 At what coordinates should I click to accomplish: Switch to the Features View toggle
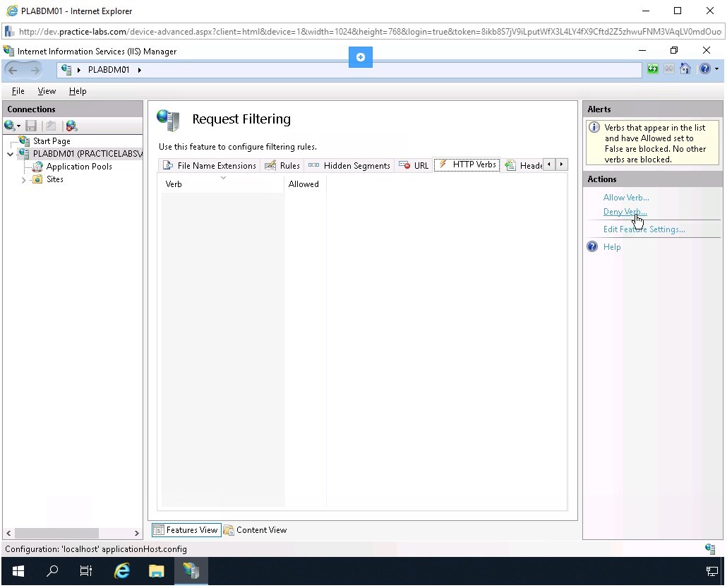click(186, 529)
